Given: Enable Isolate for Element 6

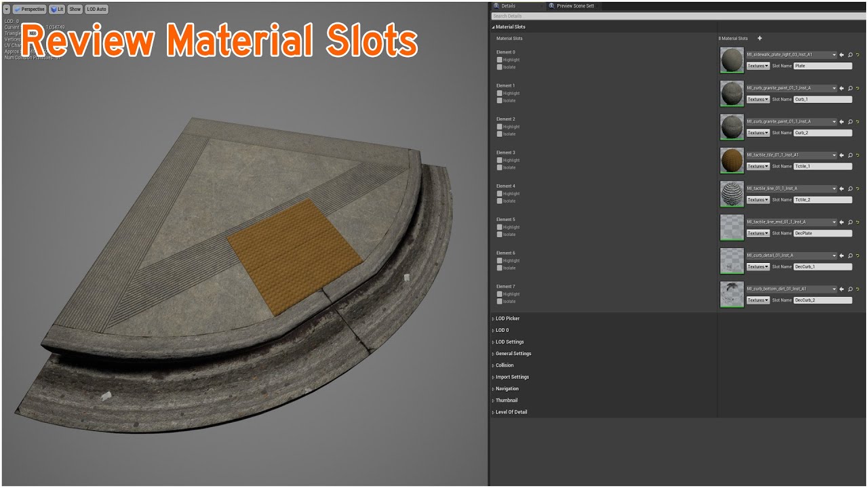Looking at the screenshot, I should click(499, 268).
